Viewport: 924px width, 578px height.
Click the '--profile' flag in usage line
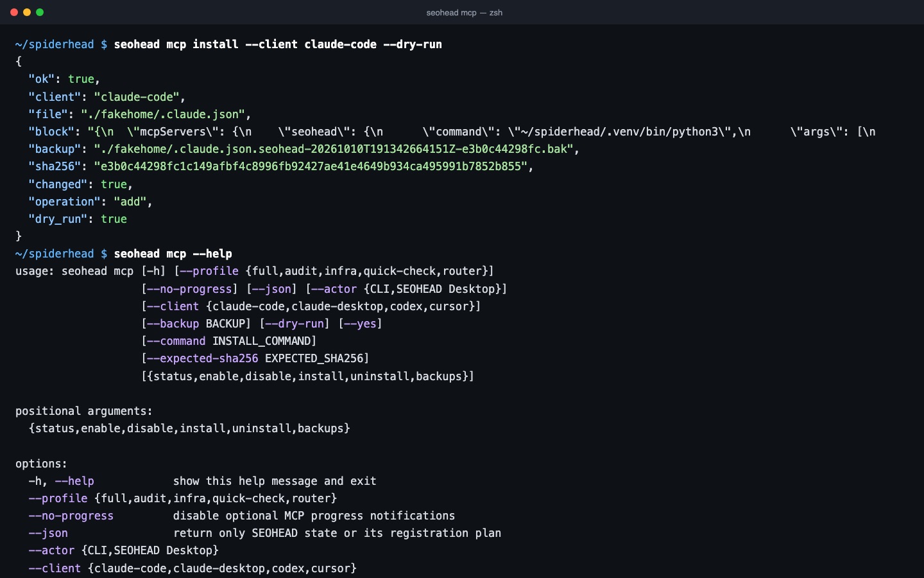[x=209, y=271]
